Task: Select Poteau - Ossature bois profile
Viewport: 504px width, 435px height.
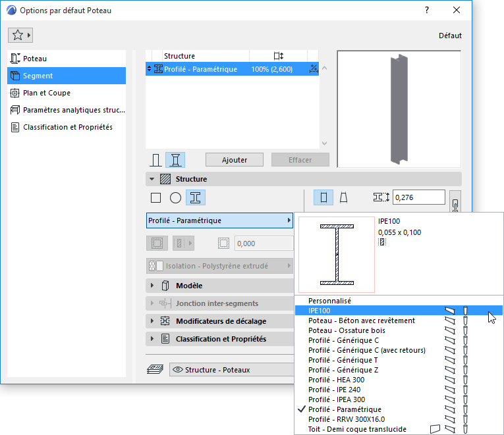Action: coord(399,330)
